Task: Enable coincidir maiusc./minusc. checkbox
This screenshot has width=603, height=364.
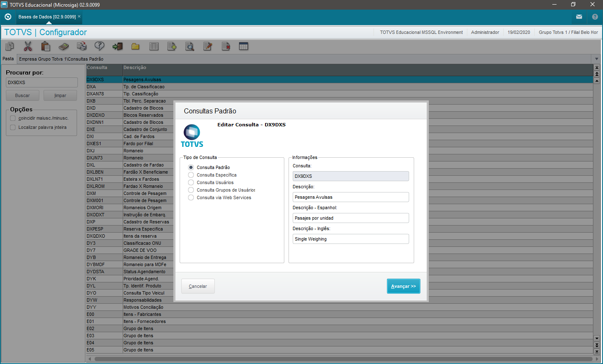Action: pos(13,118)
